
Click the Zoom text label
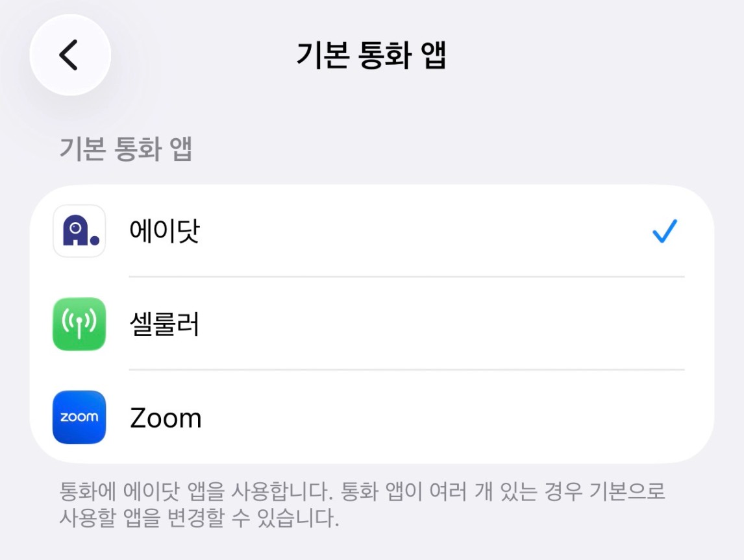pos(166,418)
